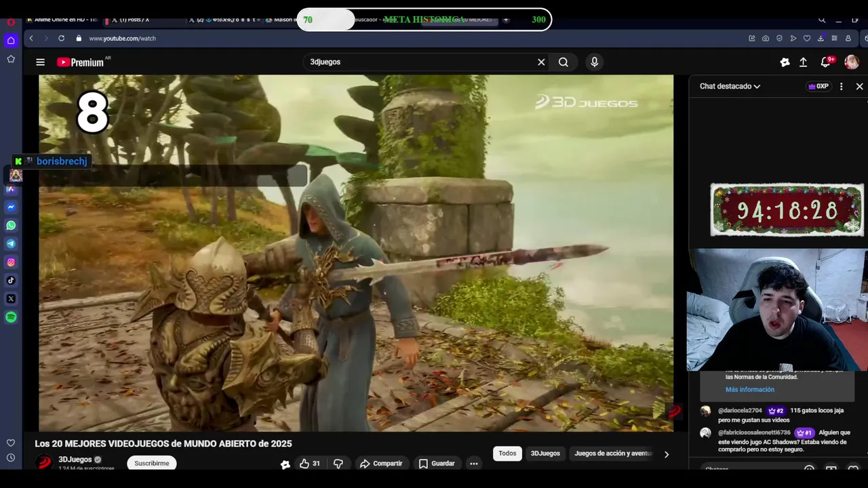Open YouTube notifications bell
Image resolution: width=868 pixels, height=488 pixels.
[827, 62]
